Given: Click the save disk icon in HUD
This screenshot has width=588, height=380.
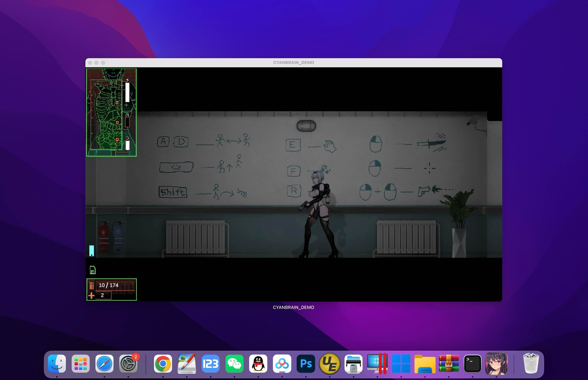Looking at the screenshot, I should click(92, 270).
